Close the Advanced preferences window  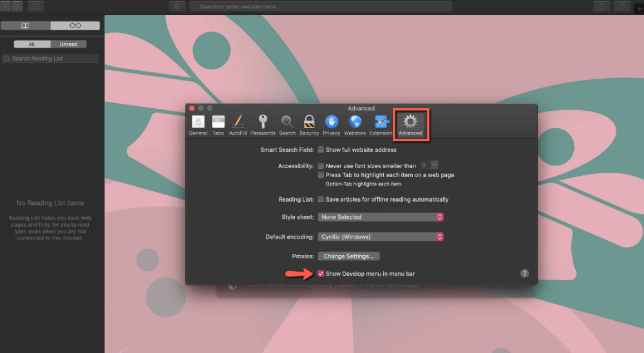(192, 108)
